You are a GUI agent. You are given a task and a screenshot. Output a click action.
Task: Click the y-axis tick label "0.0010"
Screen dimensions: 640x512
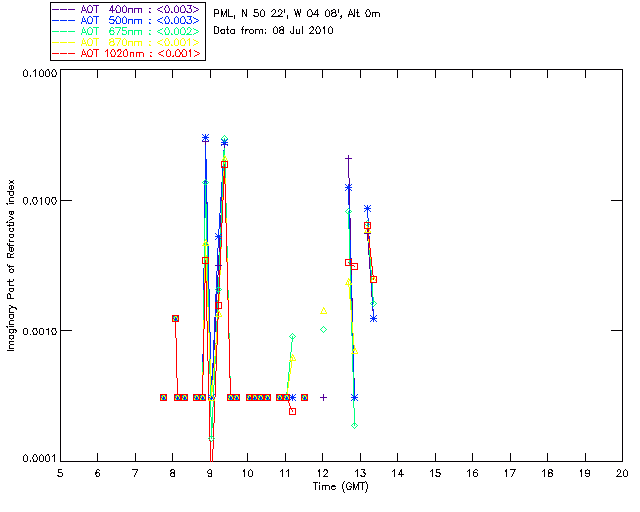pos(40,331)
